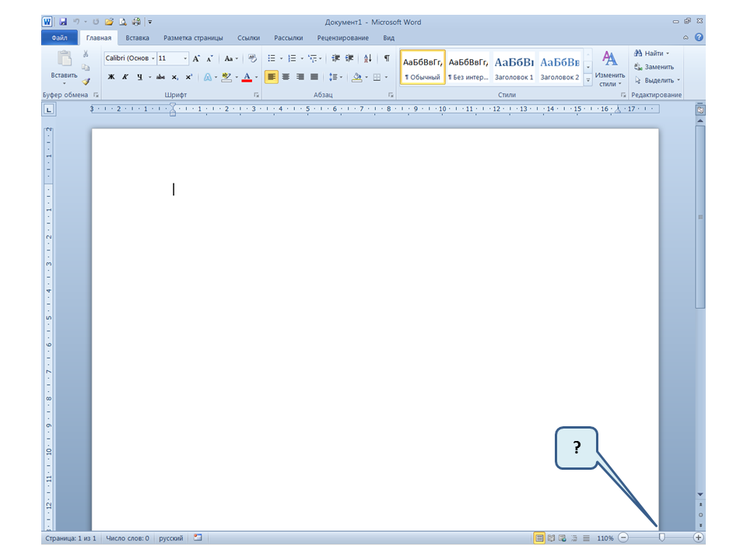Screen dimensions: 747x560
Task: Expand the styles gallery list
Action: point(588,80)
